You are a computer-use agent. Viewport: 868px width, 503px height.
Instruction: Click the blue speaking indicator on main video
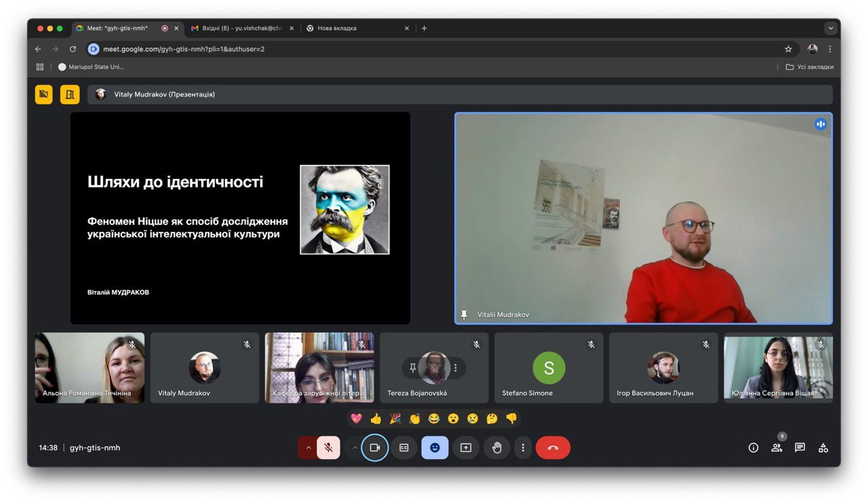coord(821,124)
